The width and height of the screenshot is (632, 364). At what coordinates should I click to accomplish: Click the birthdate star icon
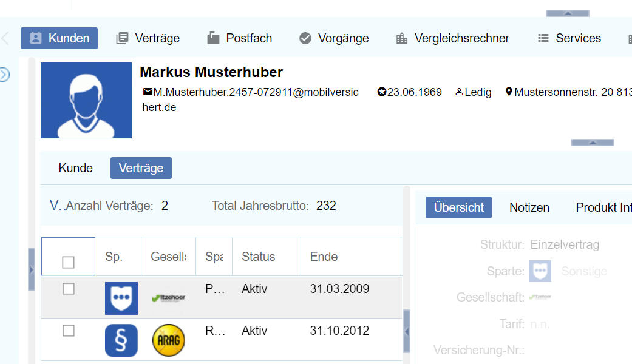click(x=381, y=92)
